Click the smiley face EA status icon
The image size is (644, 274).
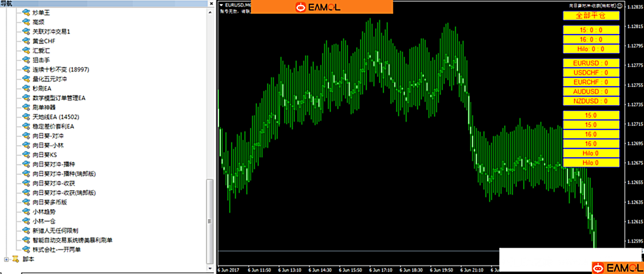[621, 6]
